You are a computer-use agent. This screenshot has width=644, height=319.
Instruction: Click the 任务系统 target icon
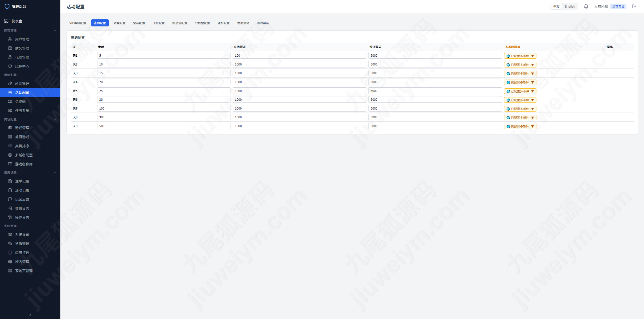click(10, 111)
